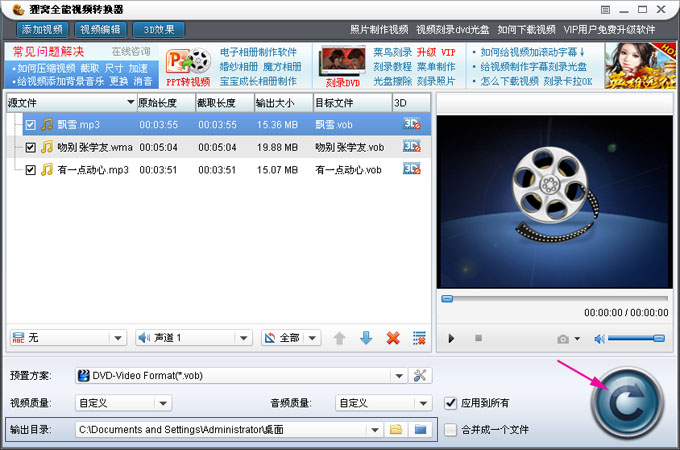Toggle the 应用到所有 checkbox
680x450 pixels.
point(451,403)
